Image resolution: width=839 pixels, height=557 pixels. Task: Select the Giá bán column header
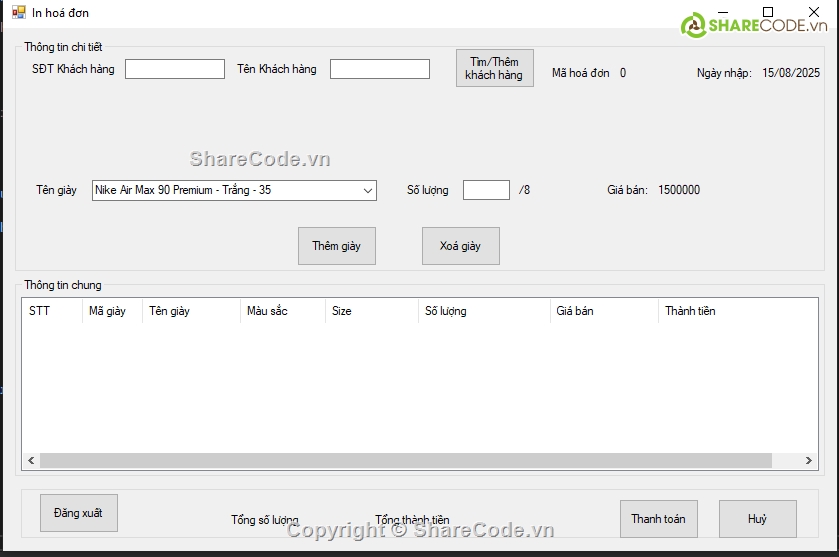[604, 311]
